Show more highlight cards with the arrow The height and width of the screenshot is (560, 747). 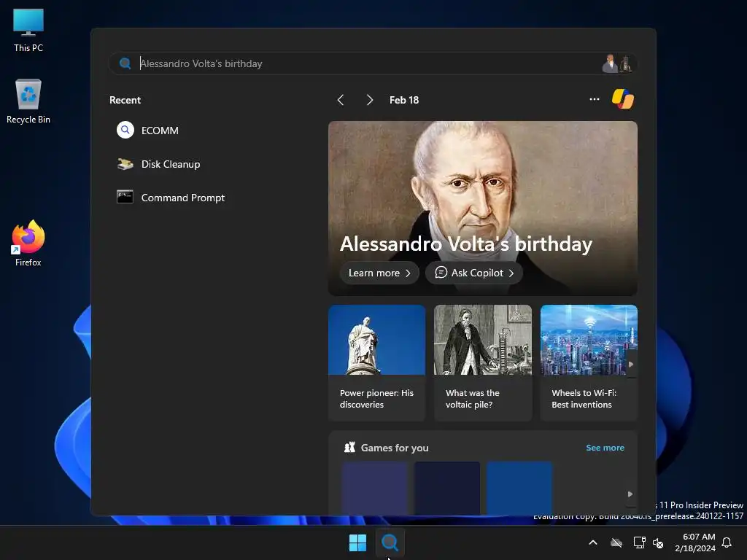pyautogui.click(x=631, y=365)
